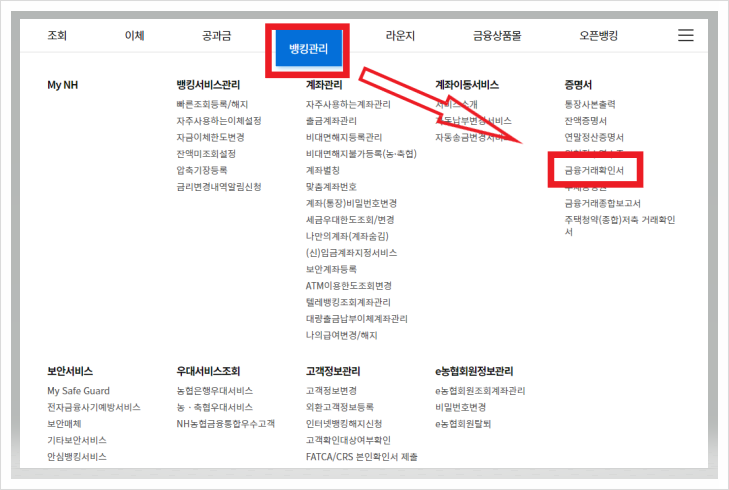This screenshot has width=729, height=490.
Task: Open My Safe Guard
Action: point(78,391)
